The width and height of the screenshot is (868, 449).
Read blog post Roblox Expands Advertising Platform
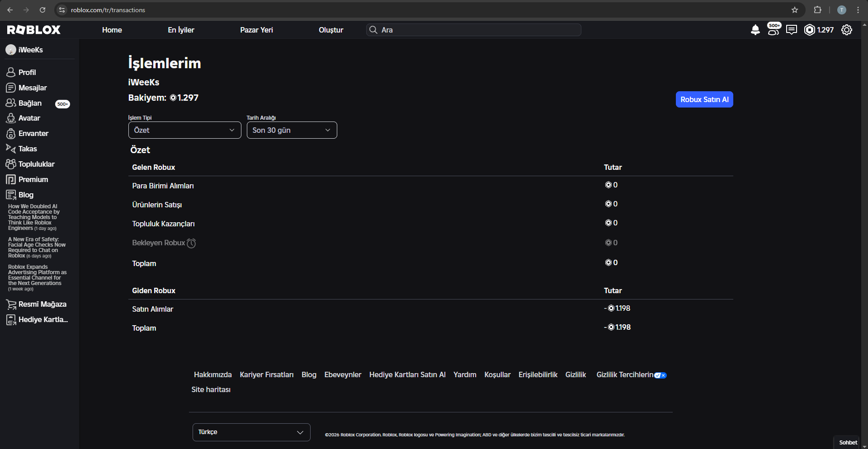coord(37,278)
